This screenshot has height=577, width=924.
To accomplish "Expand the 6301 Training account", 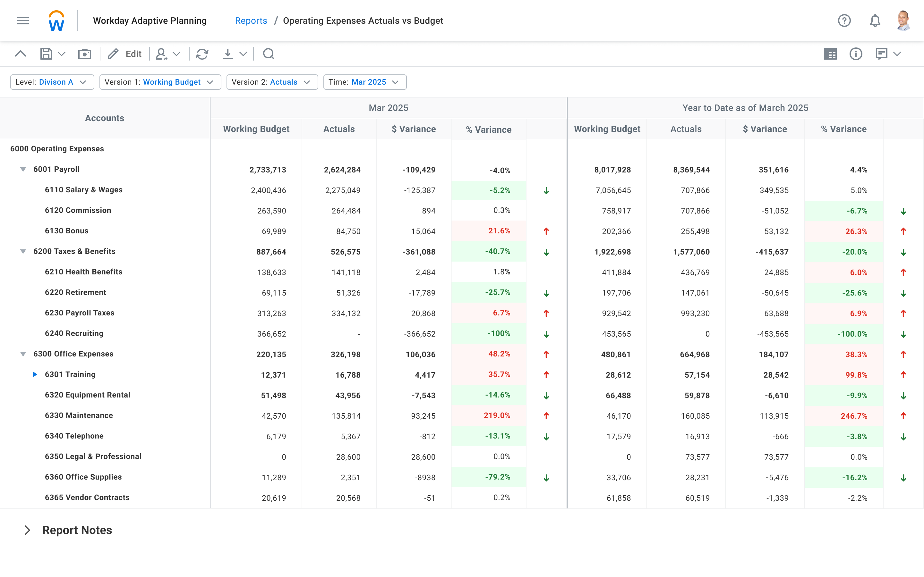I will coord(35,374).
